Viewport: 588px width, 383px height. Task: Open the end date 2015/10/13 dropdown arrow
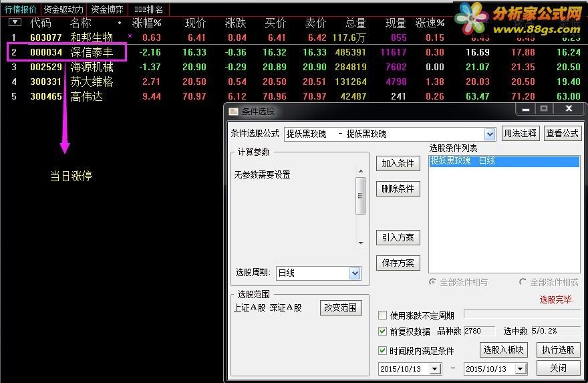pos(521,369)
